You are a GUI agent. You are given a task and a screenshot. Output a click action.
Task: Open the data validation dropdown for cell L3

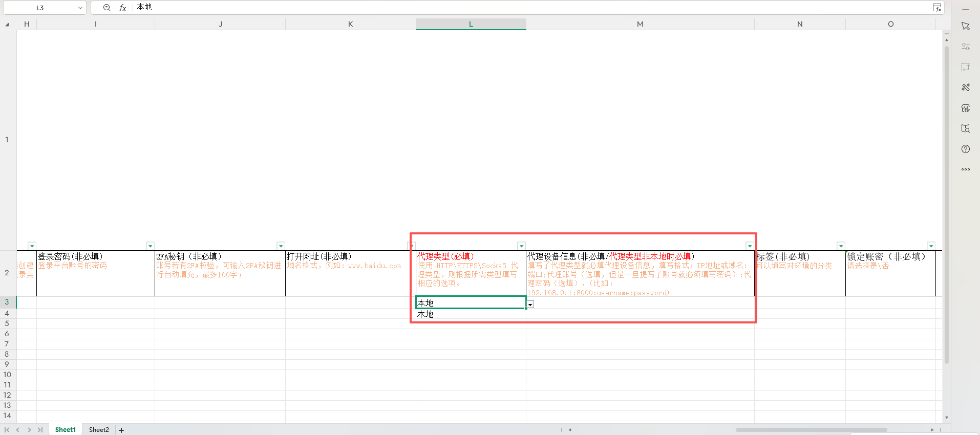530,304
